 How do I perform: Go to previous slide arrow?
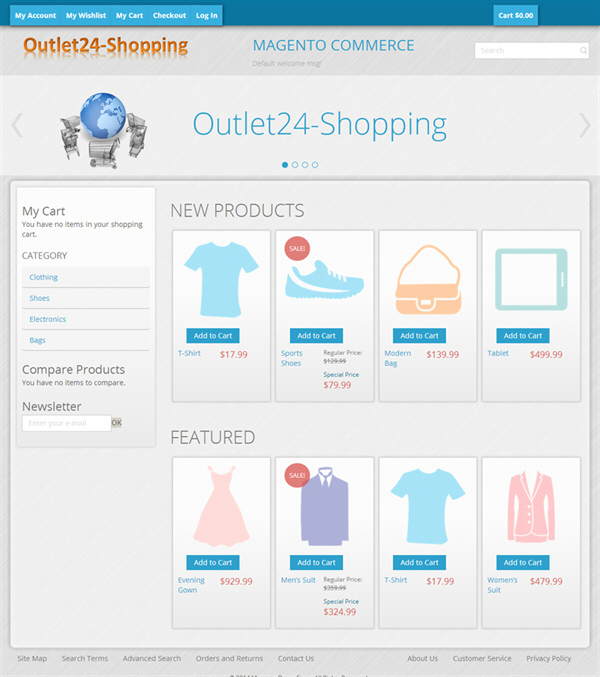point(17,125)
